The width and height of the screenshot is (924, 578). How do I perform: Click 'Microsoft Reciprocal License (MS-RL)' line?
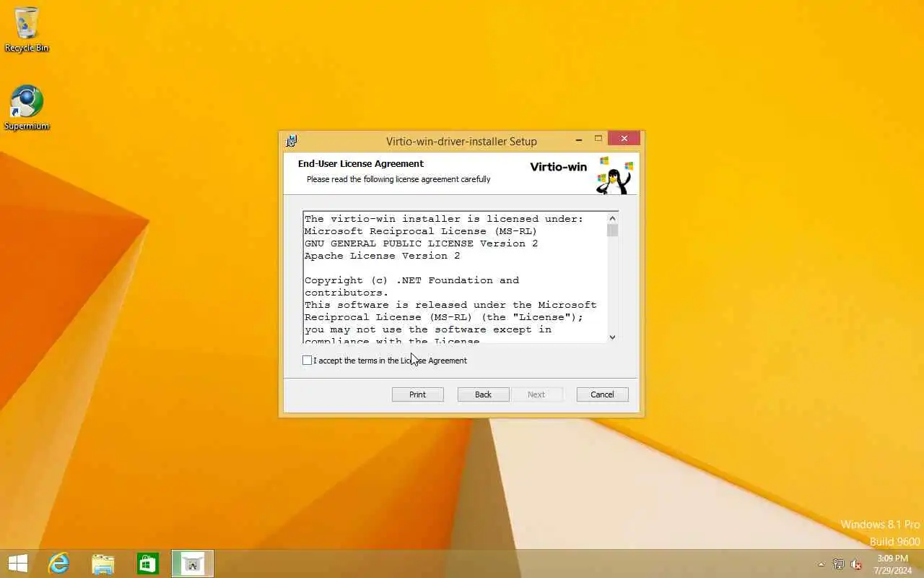pyautogui.click(x=421, y=231)
